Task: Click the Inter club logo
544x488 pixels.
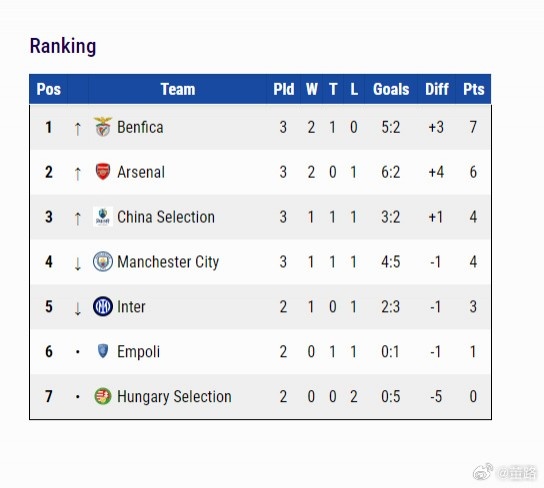Action: (103, 306)
